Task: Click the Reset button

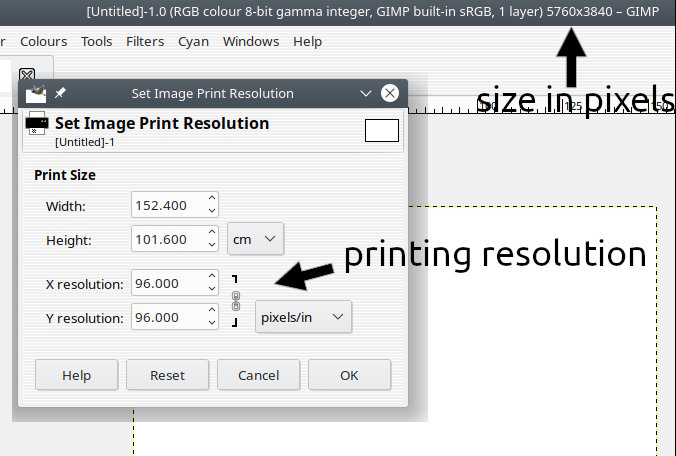Action: click(167, 375)
